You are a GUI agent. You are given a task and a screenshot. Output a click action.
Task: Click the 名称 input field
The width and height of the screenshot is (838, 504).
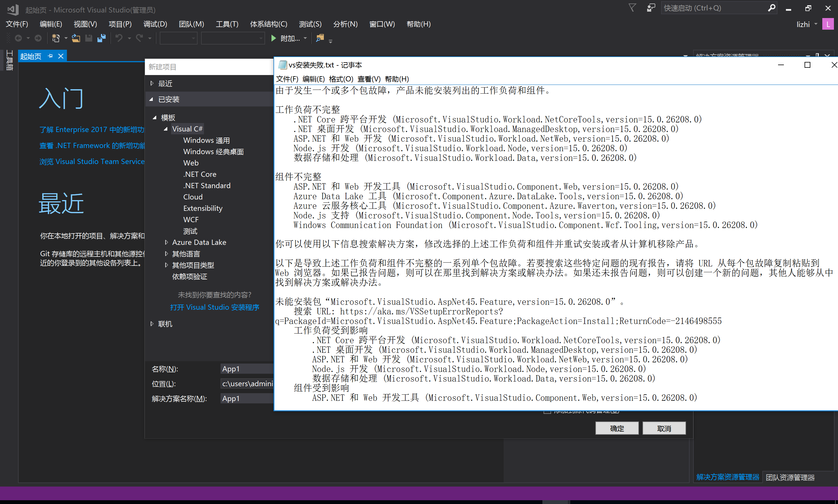247,369
